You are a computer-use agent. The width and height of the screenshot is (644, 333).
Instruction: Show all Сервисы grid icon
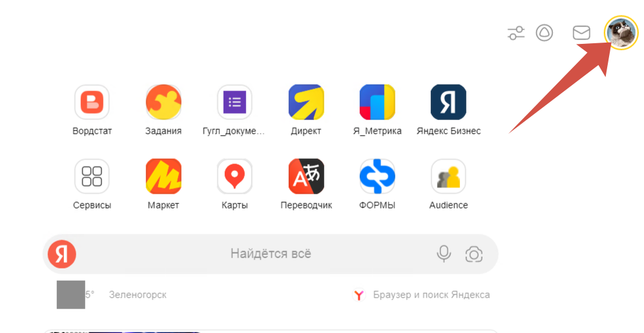pyautogui.click(x=92, y=176)
